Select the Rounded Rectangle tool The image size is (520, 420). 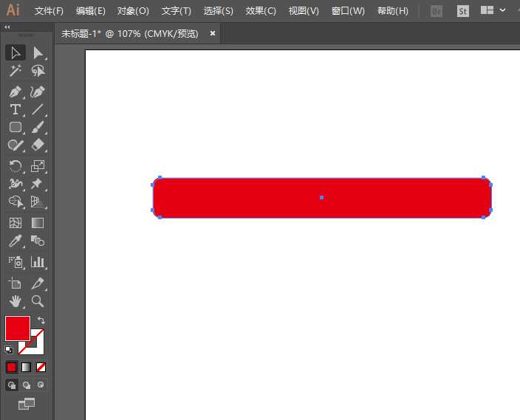click(15, 127)
